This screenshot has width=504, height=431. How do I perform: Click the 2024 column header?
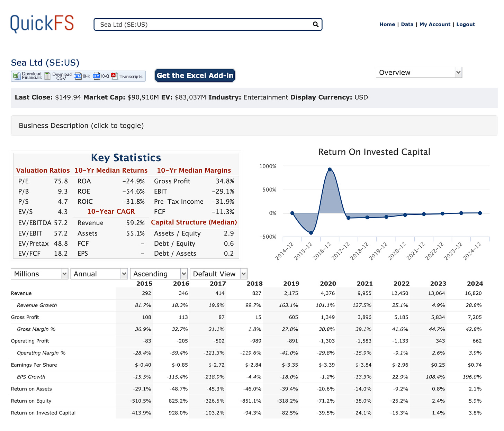pyautogui.click(x=475, y=284)
